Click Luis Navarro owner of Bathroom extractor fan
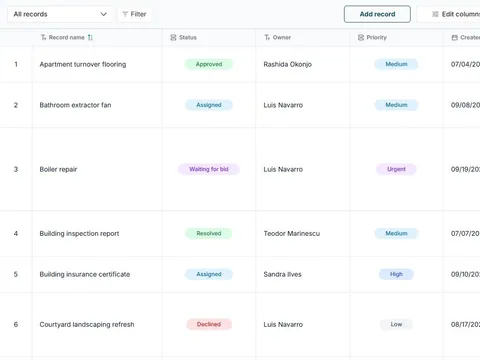480x360 pixels. pos(283,105)
